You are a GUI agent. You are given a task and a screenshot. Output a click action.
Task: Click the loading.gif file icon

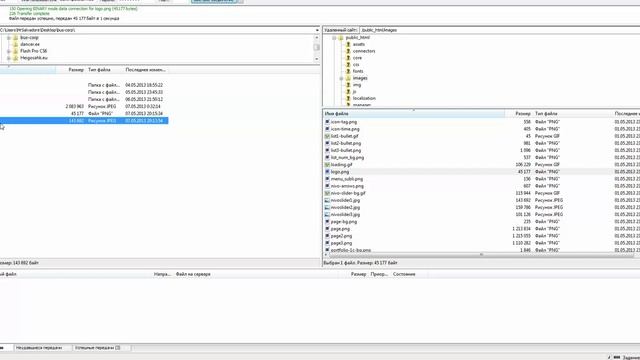pyautogui.click(x=327, y=164)
